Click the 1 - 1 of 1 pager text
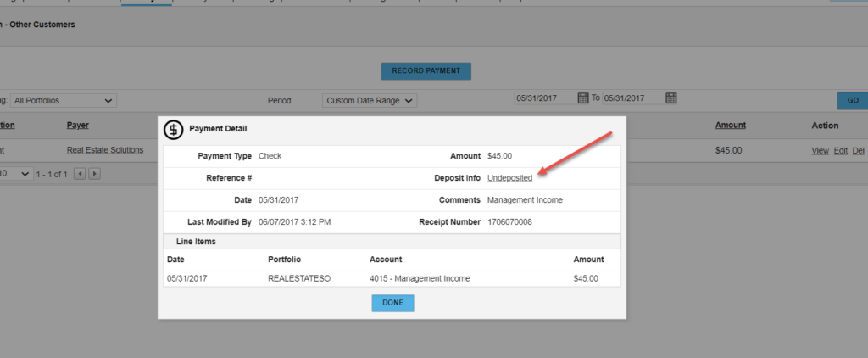This screenshot has height=358, width=868. [52, 175]
